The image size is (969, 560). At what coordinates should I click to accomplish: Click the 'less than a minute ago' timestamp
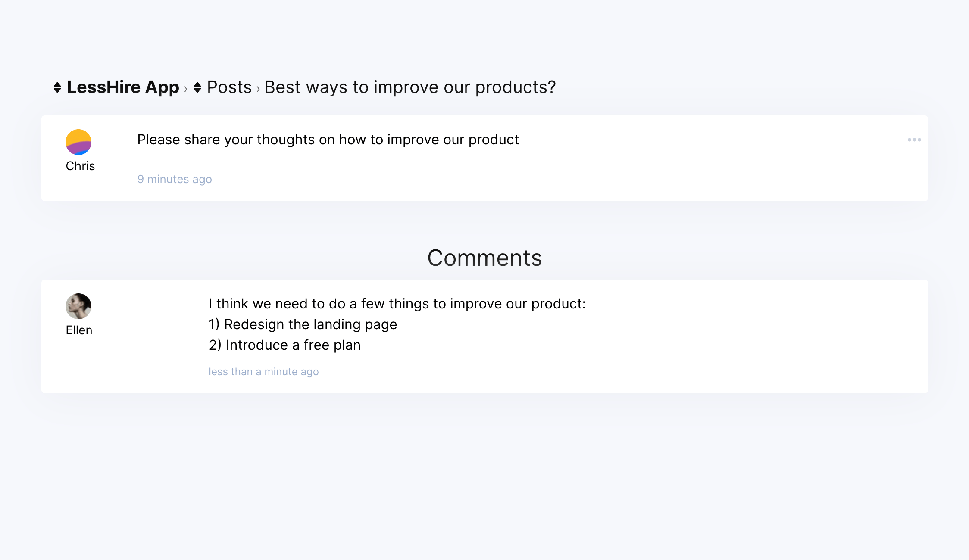pos(264,372)
